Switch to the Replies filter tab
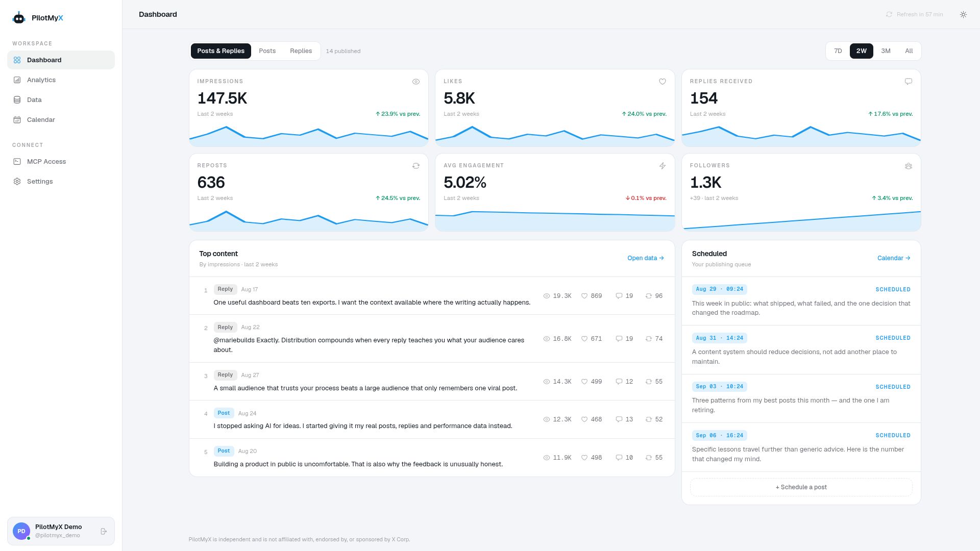 click(301, 51)
